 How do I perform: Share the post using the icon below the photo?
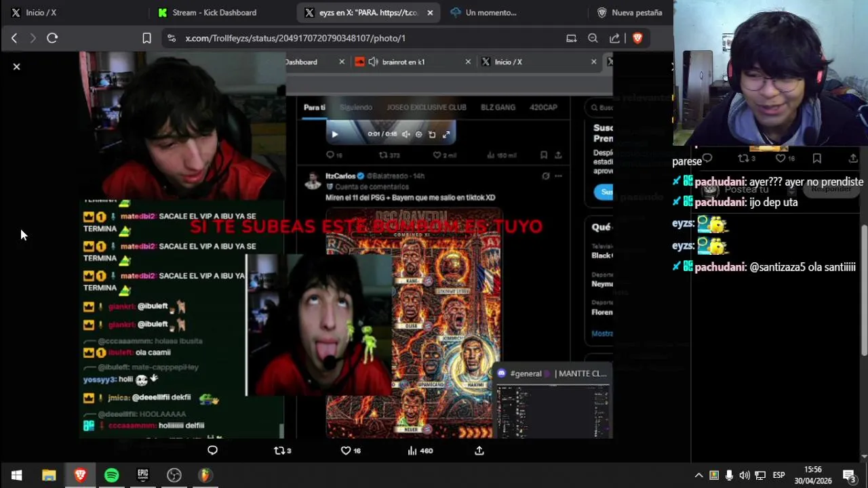click(x=479, y=451)
